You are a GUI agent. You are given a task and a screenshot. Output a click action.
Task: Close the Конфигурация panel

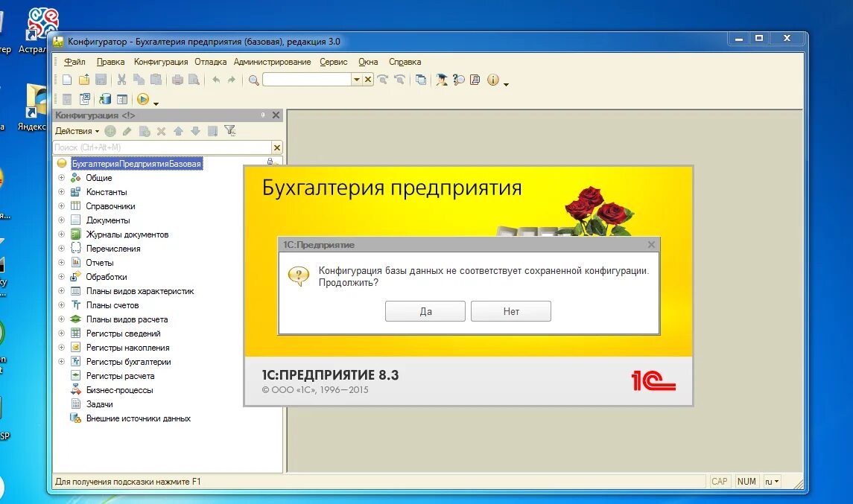coord(276,115)
